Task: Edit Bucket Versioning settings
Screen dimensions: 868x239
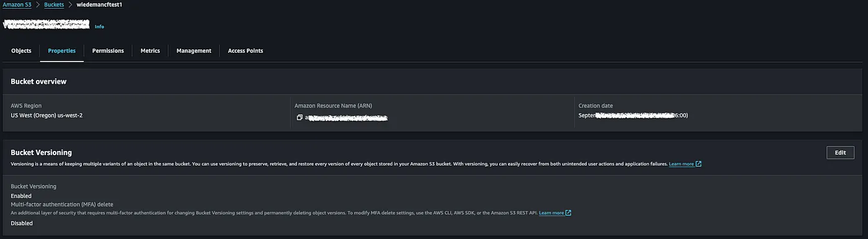Action: (840, 153)
